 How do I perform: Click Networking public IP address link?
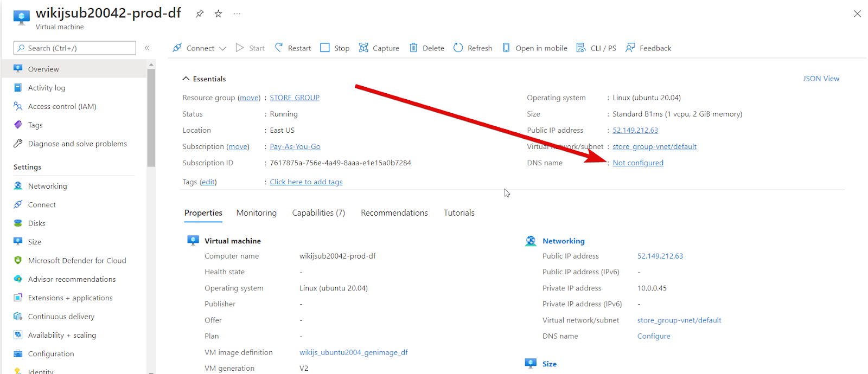click(x=660, y=256)
